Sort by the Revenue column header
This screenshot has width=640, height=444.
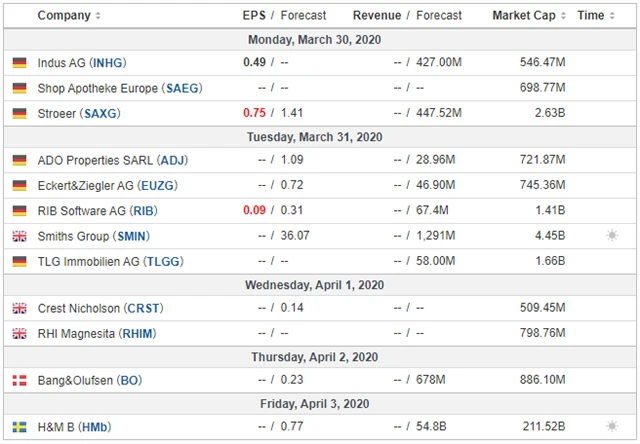pyautogui.click(x=376, y=16)
